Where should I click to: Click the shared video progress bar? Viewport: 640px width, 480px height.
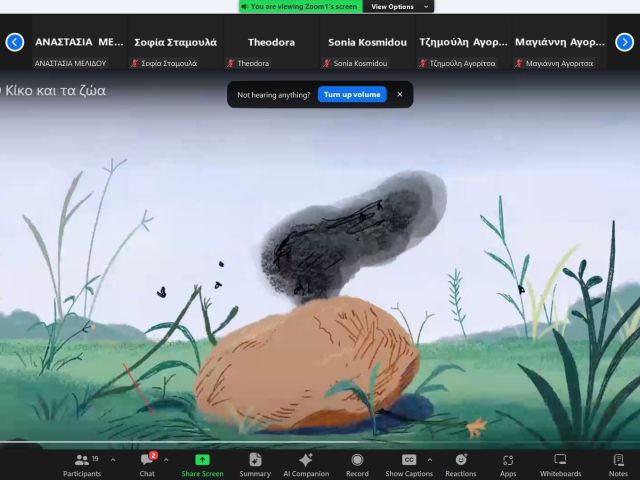click(320, 442)
